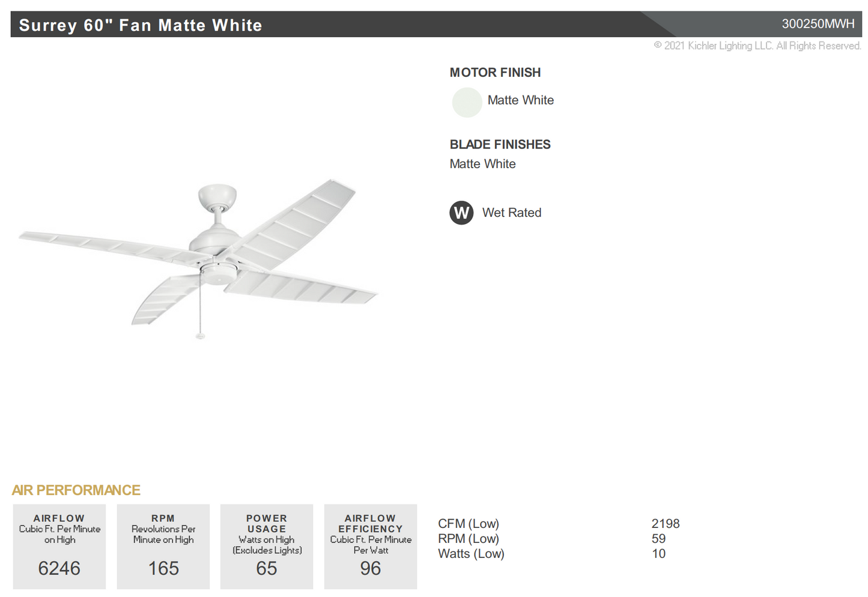
Task: Click the Wet Rated W icon
Action: [461, 213]
